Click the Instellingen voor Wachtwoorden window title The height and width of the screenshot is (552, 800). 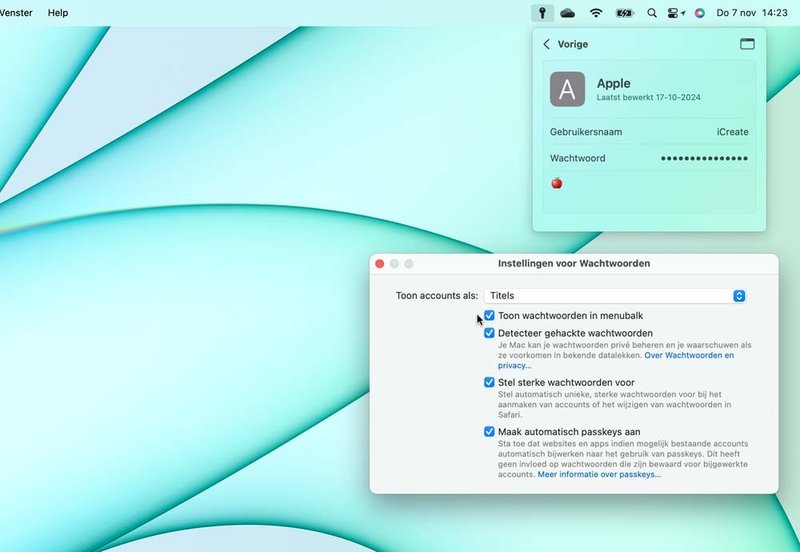[x=574, y=263]
